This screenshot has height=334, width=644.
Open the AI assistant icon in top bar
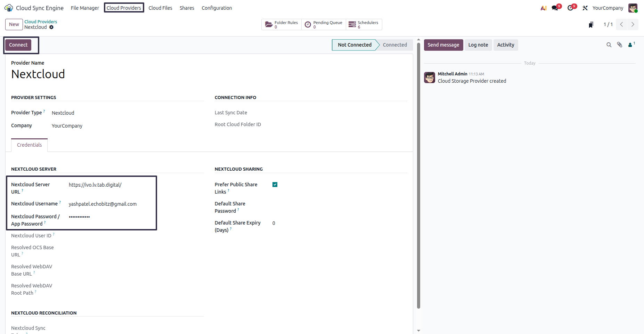[x=544, y=8]
